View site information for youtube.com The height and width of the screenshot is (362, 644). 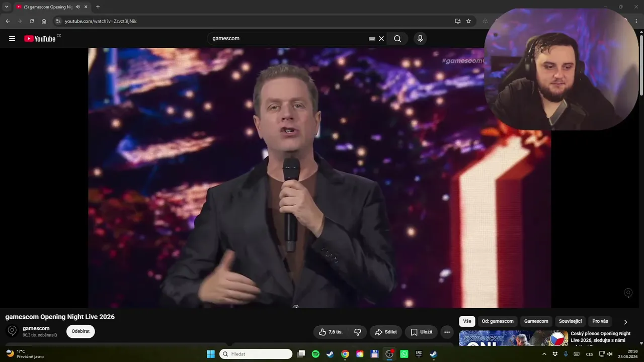(58, 21)
